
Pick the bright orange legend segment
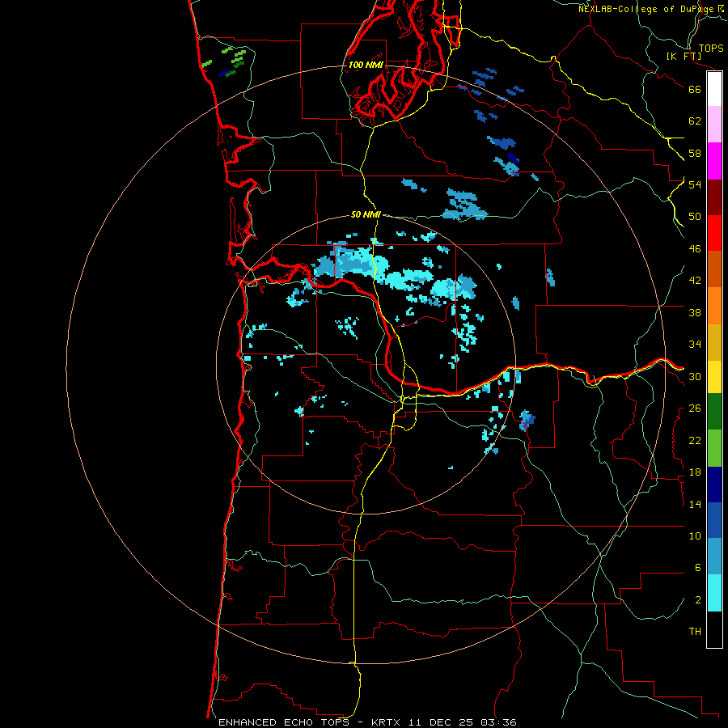pos(714,306)
